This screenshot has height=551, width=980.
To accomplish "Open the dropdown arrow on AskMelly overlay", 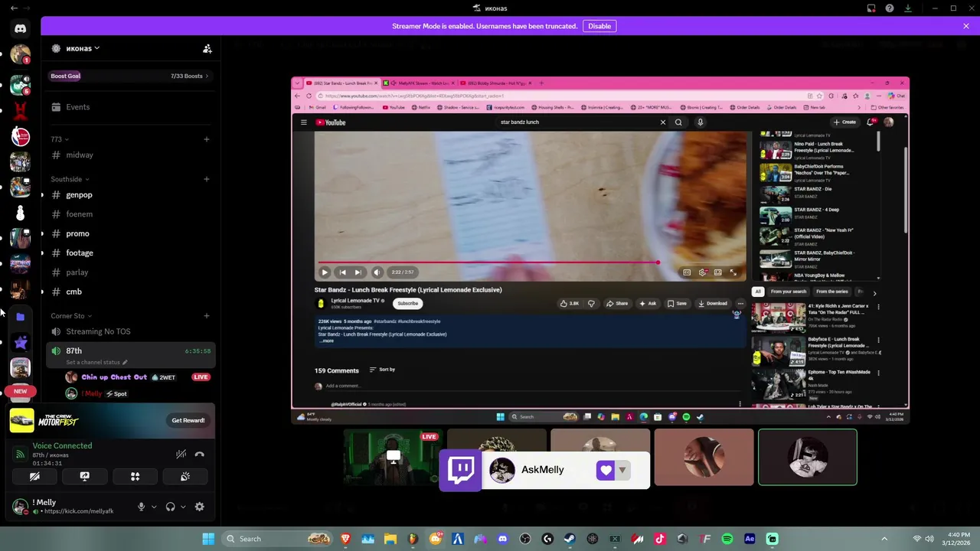I will (x=622, y=471).
